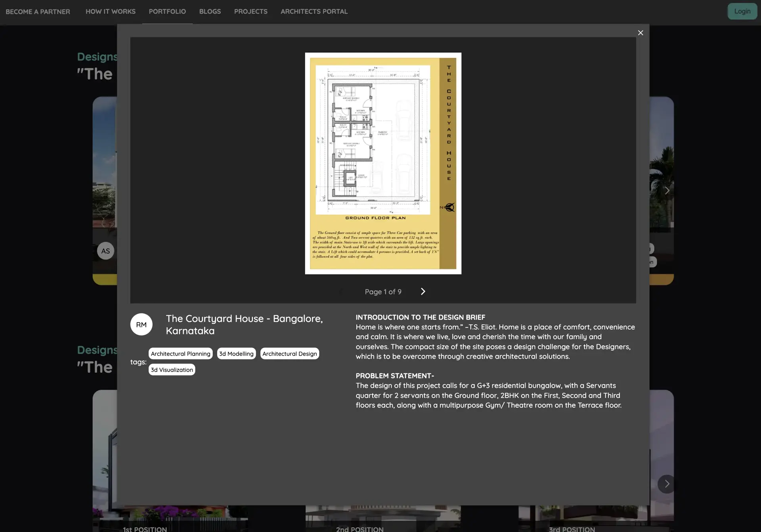The image size is (761, 532).
Task: Go to next project page with chevron arrow
Action: tap(423, 292)
